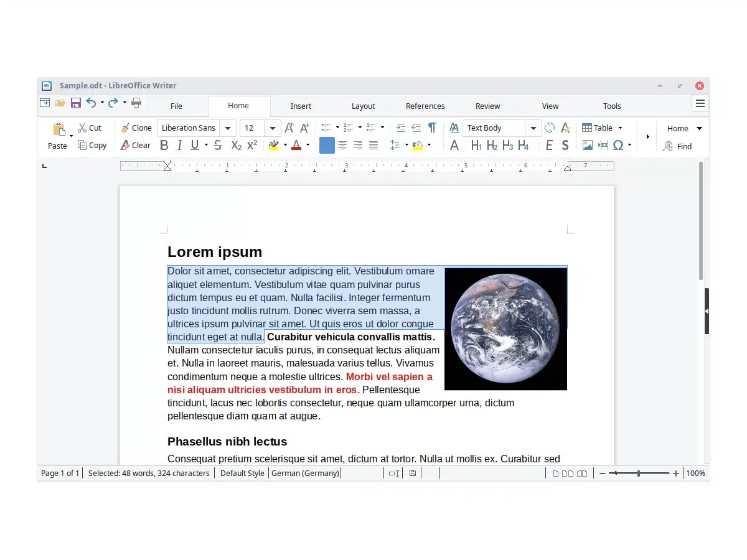Open the Review tab
The width and height of the screenshot is (747, 560).
click(x=487, y=106)
